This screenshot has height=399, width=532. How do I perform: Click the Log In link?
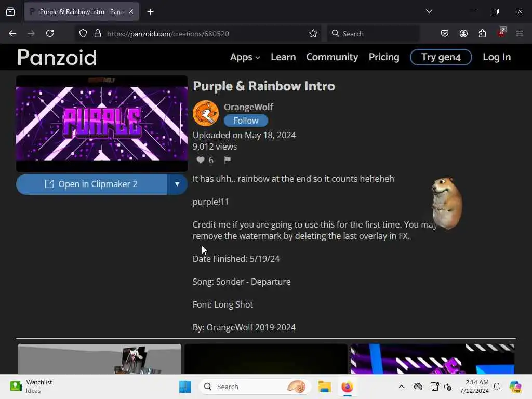pyautogui.click(x=496, y=57)
